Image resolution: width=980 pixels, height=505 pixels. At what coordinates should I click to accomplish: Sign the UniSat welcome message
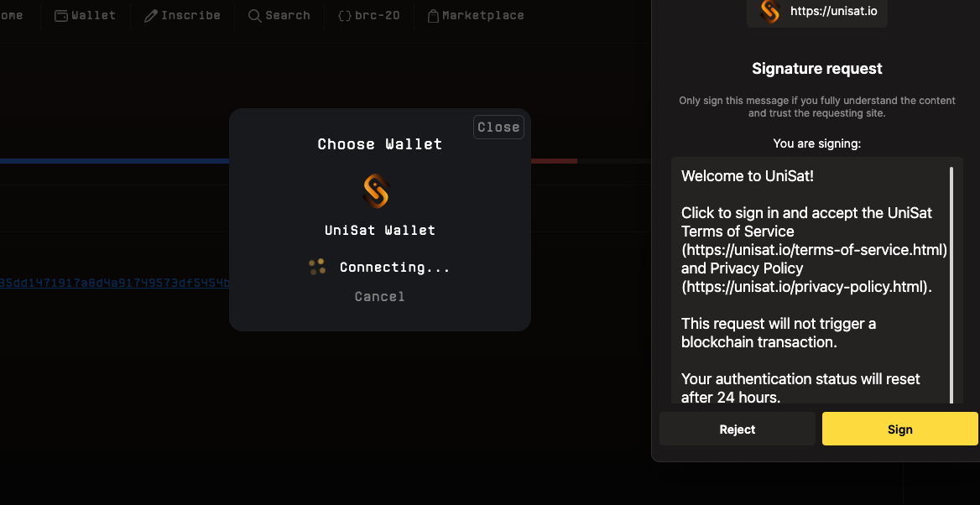900,429
